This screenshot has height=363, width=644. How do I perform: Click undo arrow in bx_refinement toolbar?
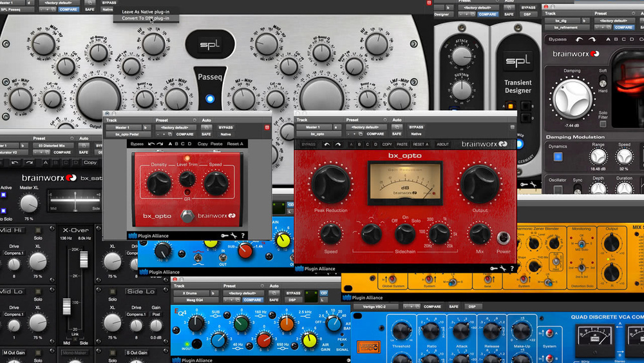579,39
